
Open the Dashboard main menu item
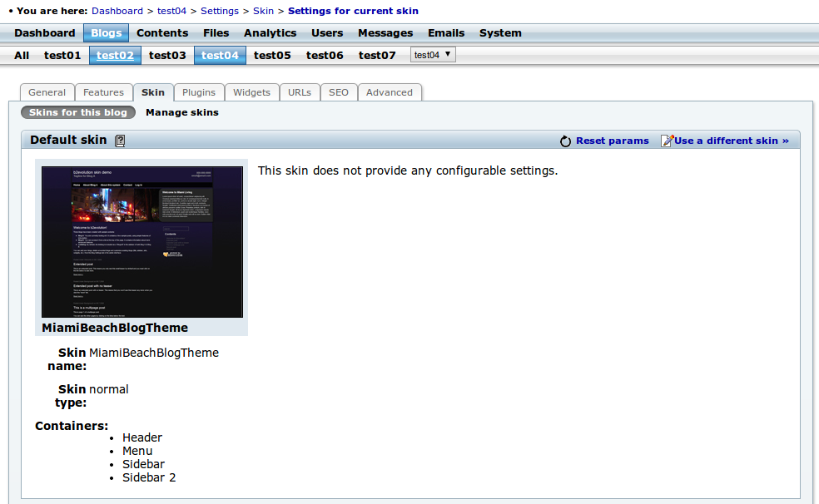45,33
